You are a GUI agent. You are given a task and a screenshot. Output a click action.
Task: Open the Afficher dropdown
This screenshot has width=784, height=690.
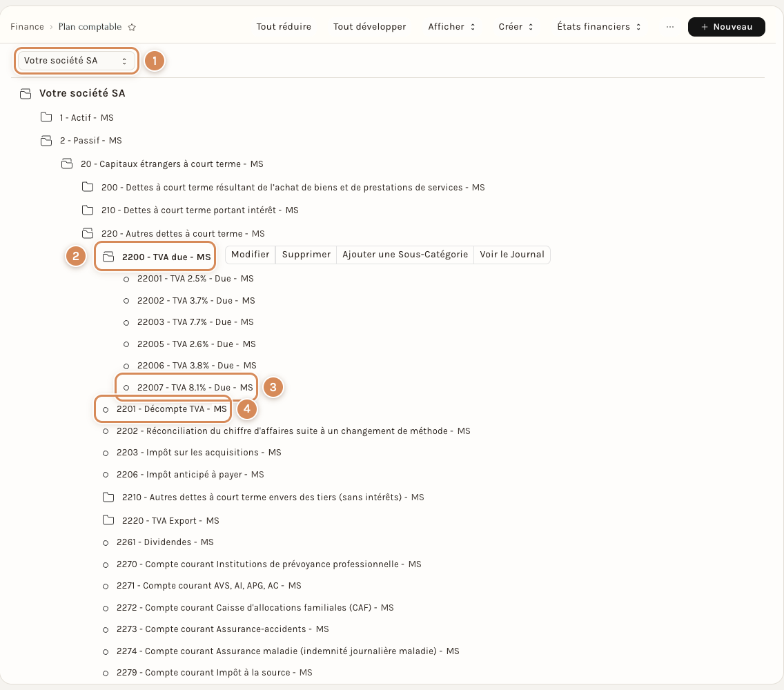[451, 27]
